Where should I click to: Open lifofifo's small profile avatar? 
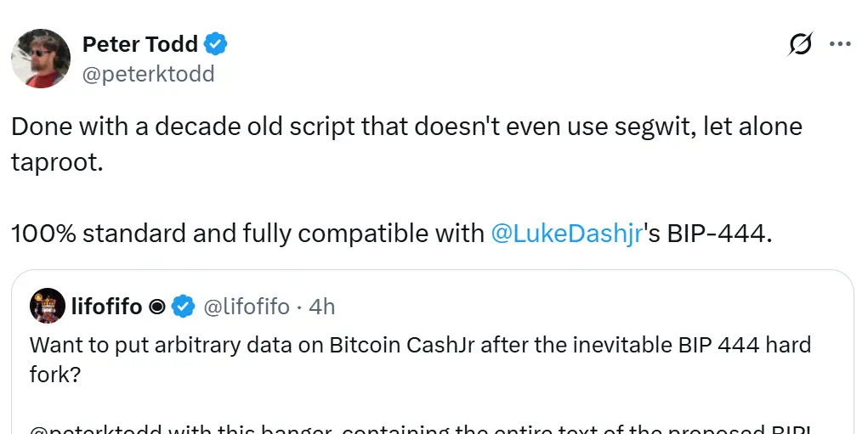47,307
